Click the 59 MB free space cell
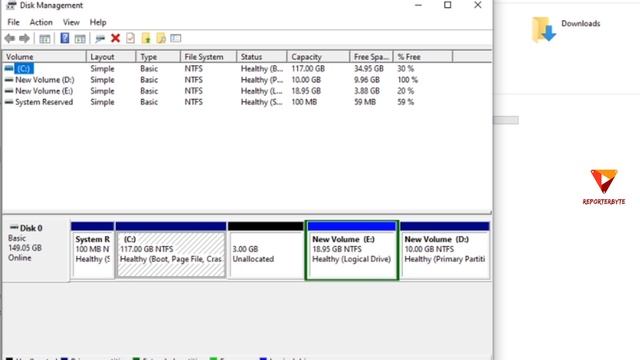This screenshot has height=360, width=640. [365, 102]
